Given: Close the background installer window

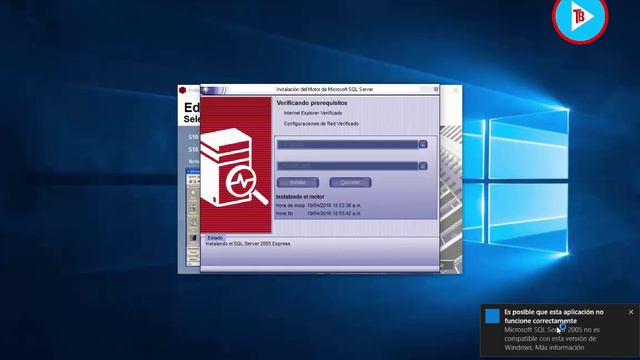Looking at the screenshot, I should tap(456, 90).
